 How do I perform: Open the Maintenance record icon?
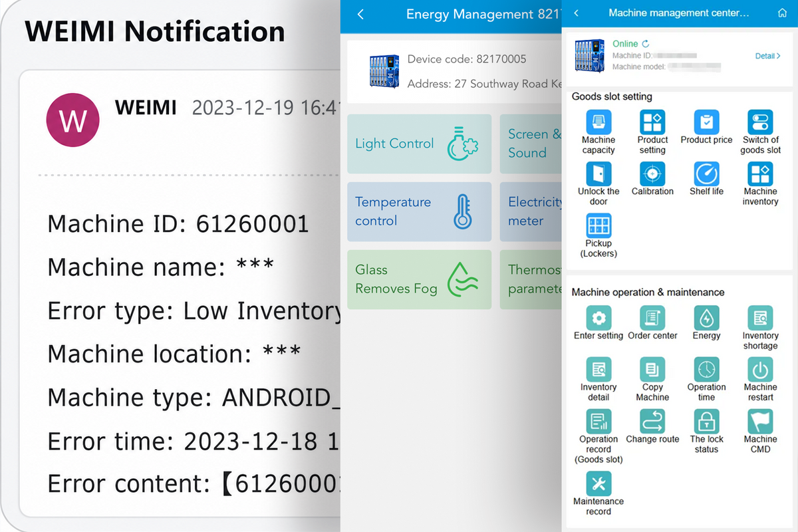click(x=598, y=483)
